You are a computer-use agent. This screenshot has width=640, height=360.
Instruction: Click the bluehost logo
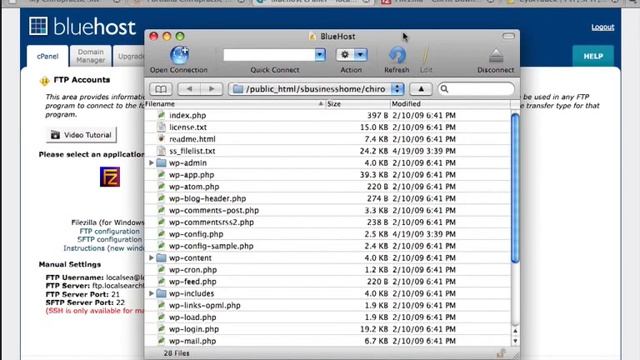pyautogui.click(x=82, y=27)
